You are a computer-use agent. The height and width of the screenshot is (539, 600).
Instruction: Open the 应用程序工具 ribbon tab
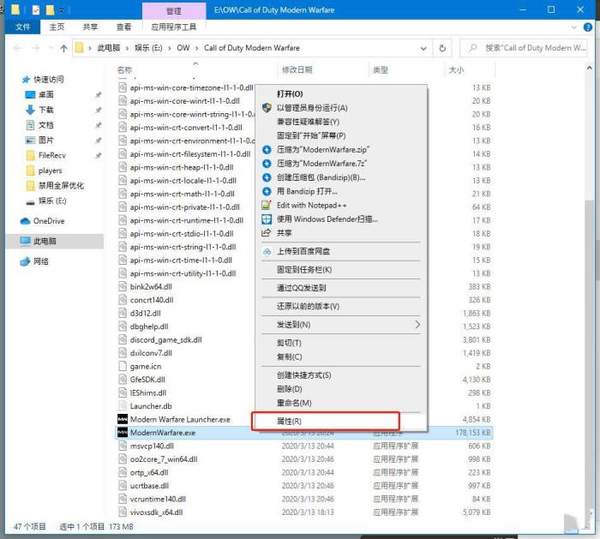pos(174,27)
